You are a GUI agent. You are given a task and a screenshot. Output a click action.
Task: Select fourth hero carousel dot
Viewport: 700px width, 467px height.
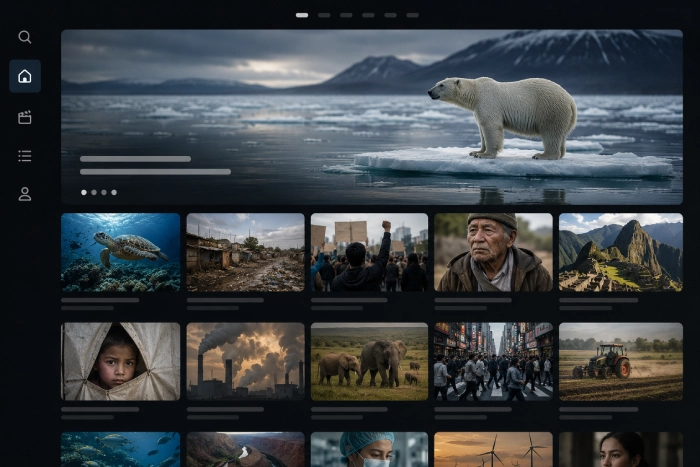click(x=114, y=192)
